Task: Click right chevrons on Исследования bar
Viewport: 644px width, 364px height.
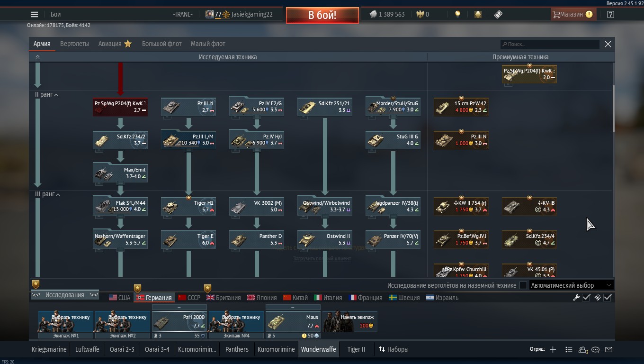Action: point(94,295)
